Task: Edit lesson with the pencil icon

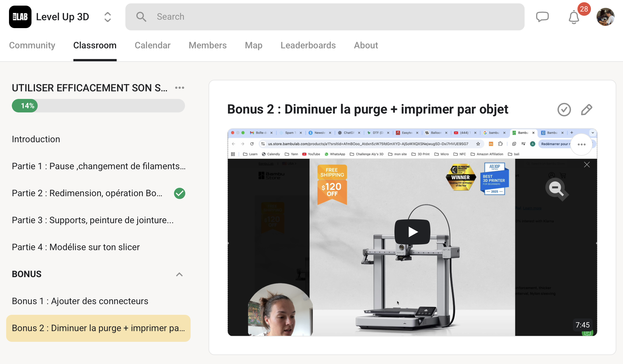Action: [x=586, y=110]
